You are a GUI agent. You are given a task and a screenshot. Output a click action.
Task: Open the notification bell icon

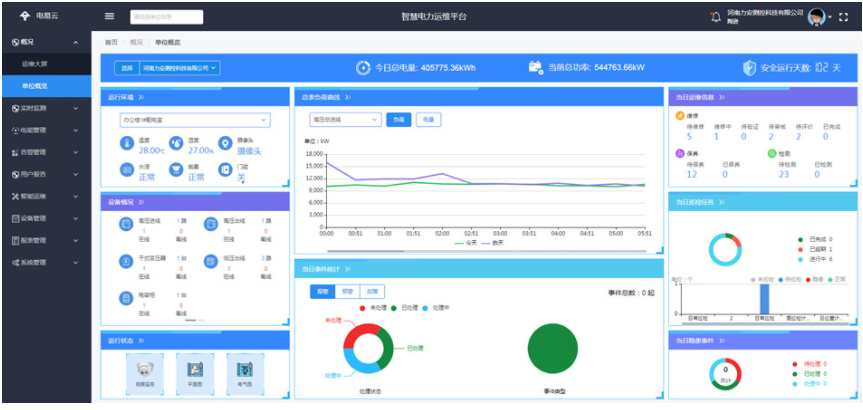click(714, 17)
